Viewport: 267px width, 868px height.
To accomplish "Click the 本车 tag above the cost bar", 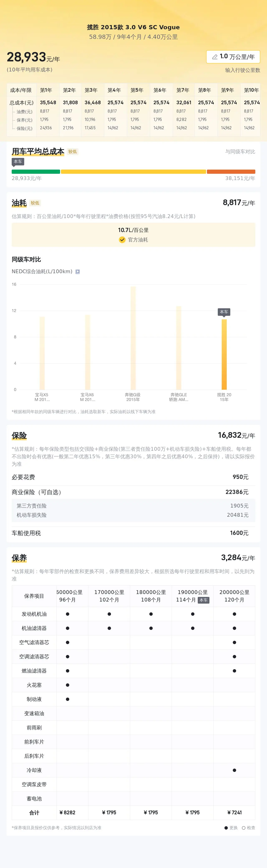I will coord(18,162).
